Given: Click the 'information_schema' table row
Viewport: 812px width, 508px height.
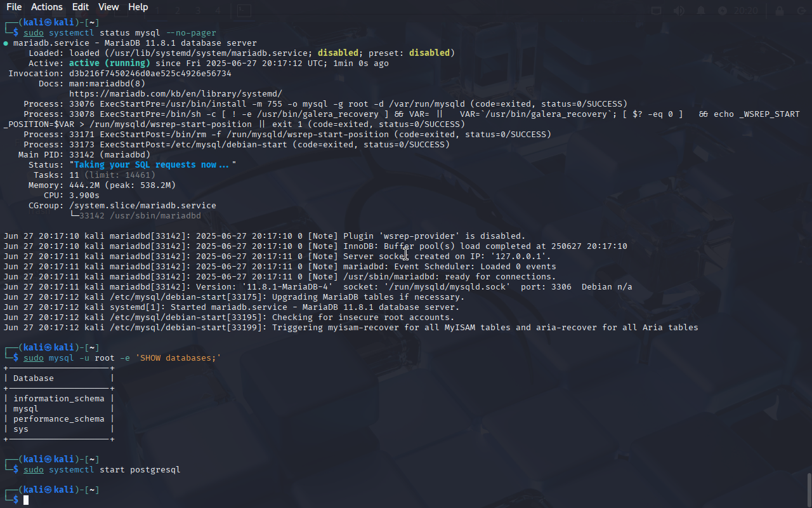Looking at the screenshot, I should point(59,399).
